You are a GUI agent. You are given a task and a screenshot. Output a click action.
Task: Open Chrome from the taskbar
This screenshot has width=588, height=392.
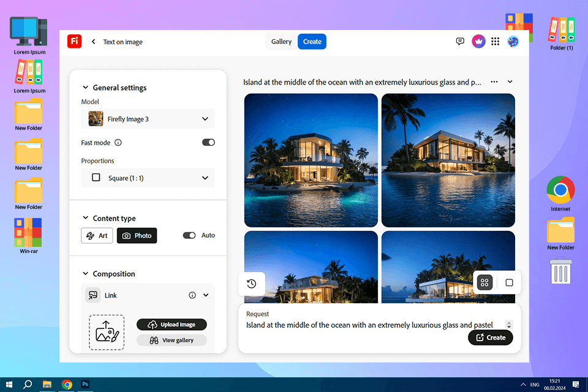coord(67,385)
